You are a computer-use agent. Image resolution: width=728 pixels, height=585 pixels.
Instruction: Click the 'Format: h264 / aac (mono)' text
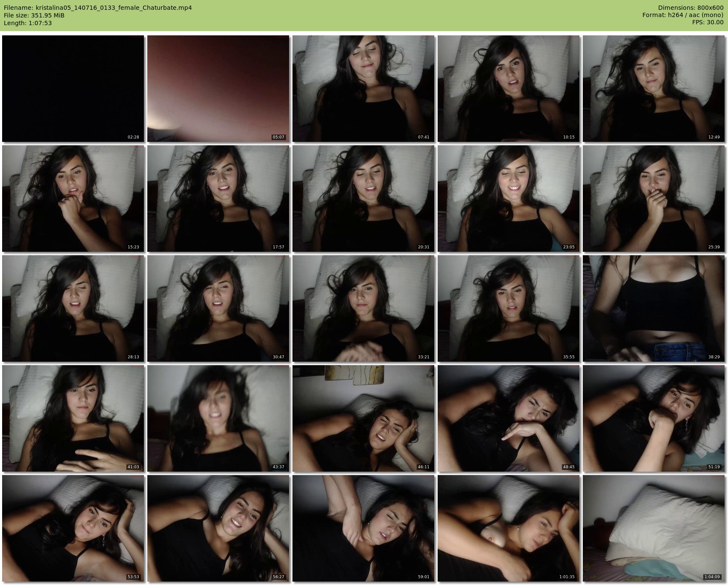tap(683, 15)
